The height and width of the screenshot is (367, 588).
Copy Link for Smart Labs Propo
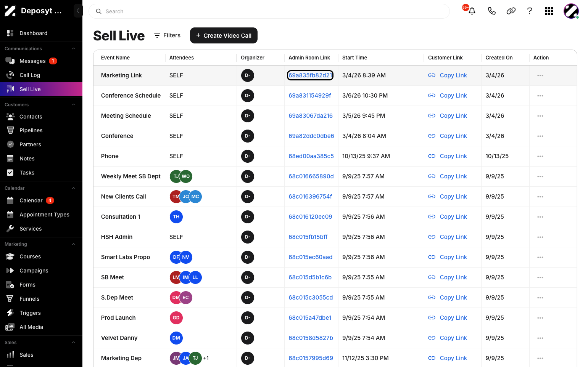point(448,257)
